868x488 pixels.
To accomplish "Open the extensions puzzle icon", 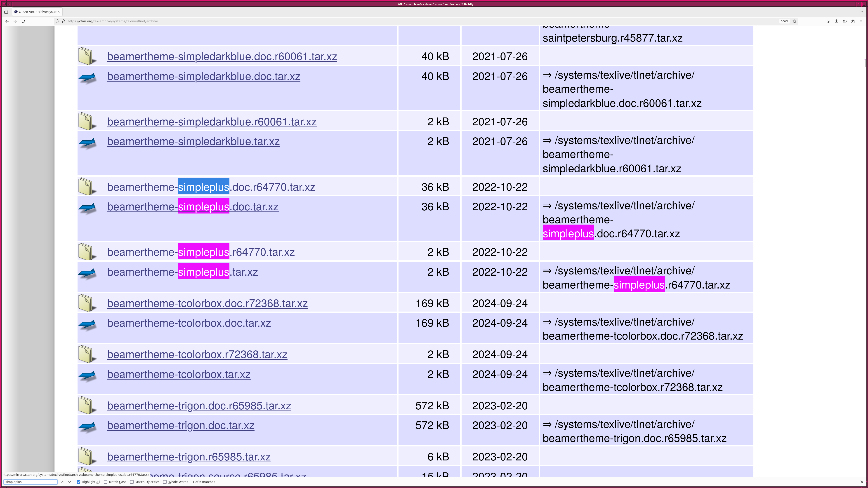I will tap(853, 21).
